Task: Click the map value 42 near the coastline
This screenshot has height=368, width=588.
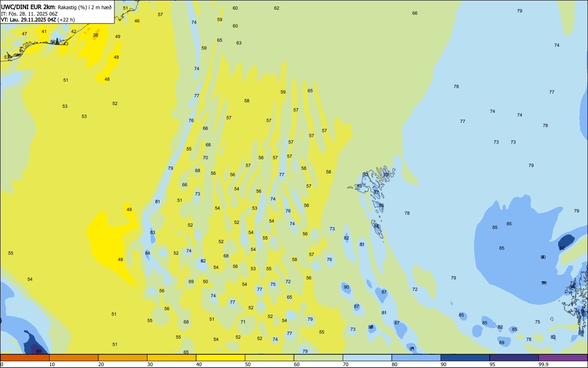Action: click(73, 32)
